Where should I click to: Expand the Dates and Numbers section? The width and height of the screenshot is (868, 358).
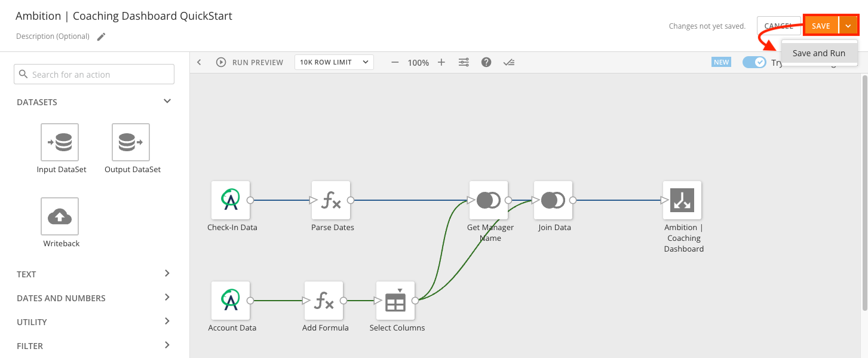coord(167,298)
